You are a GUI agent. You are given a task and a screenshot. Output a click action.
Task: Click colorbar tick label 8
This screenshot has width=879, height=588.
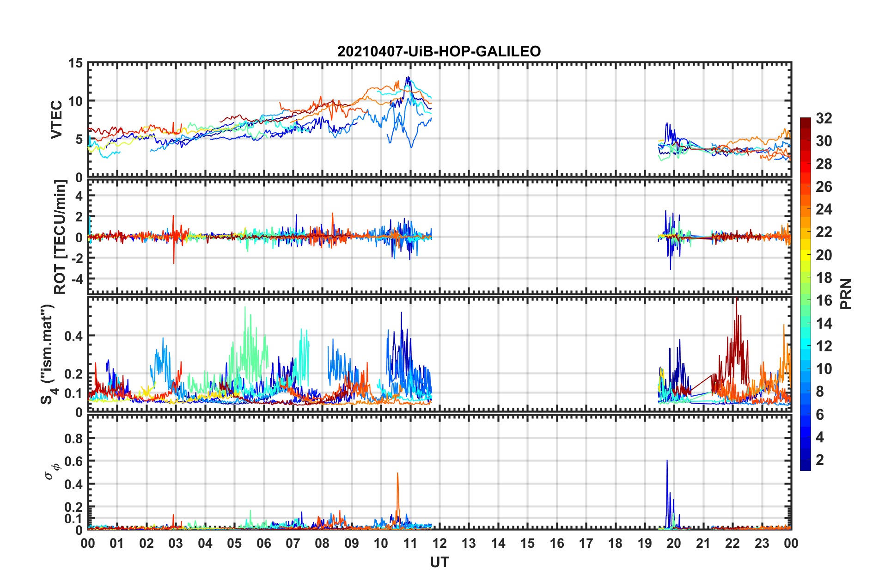click(x=820, y=392)
